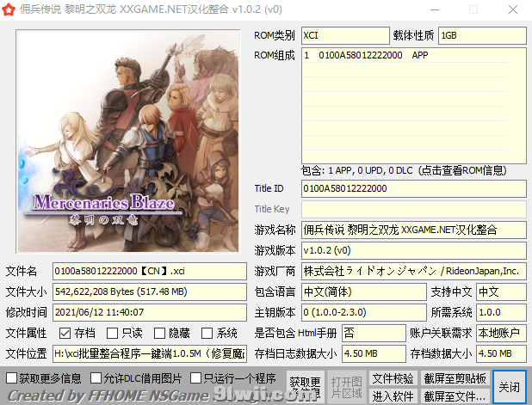Click the 关闭 button
Screen dimensions: 532x405
point(509,387)
